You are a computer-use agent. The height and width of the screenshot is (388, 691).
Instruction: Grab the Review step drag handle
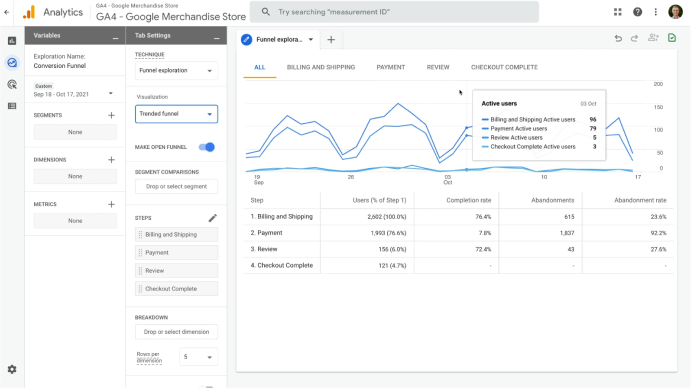coord(141,271)
